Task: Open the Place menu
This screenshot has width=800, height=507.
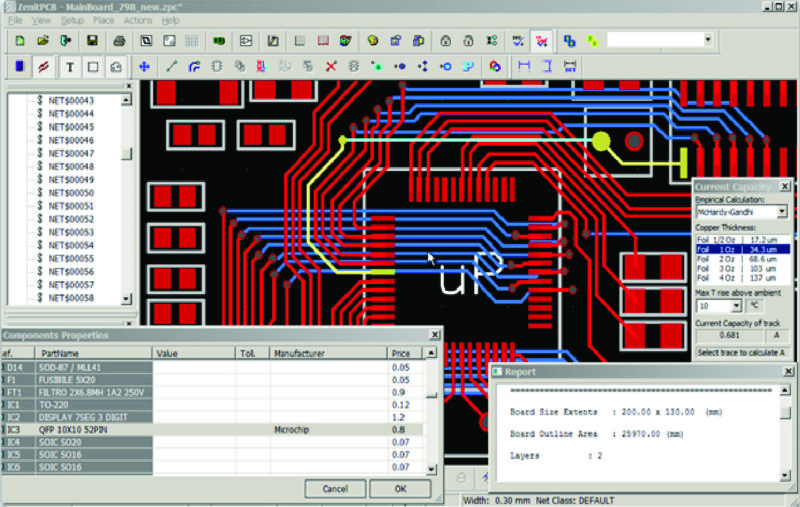Action: tap(103, 20)
